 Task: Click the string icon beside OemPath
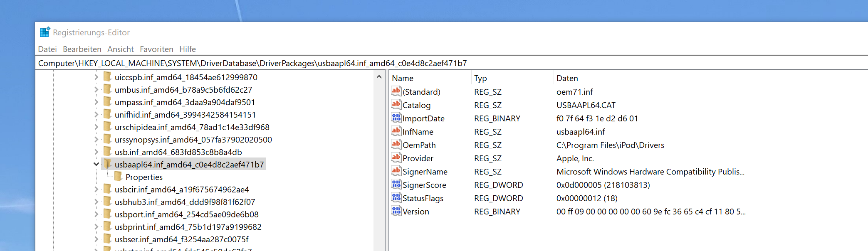point(396,145)
